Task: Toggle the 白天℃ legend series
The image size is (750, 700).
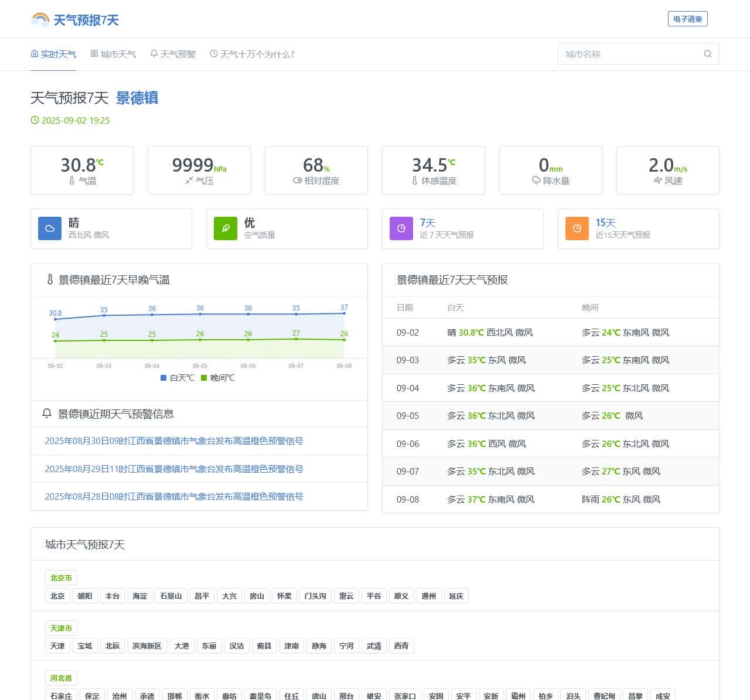Action: tap(177, 378)
